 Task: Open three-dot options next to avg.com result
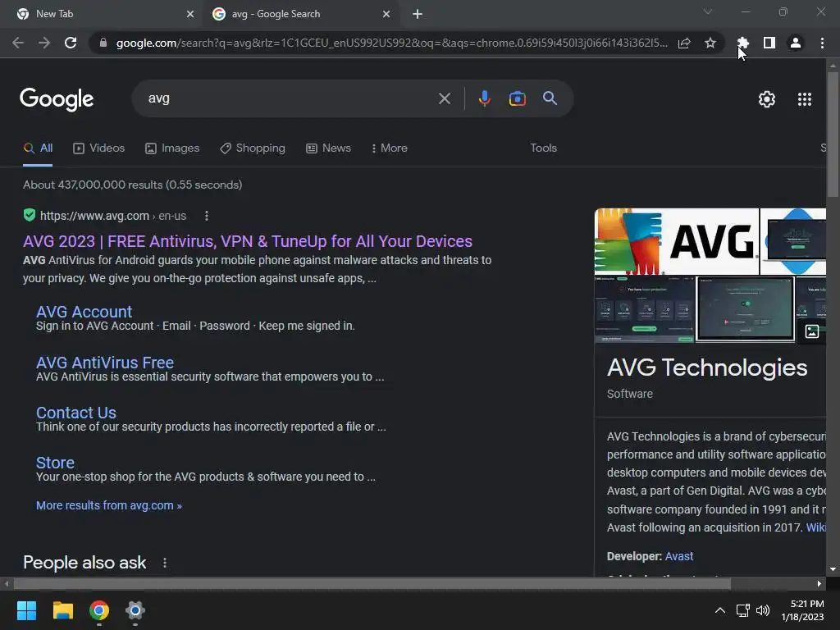206,216
